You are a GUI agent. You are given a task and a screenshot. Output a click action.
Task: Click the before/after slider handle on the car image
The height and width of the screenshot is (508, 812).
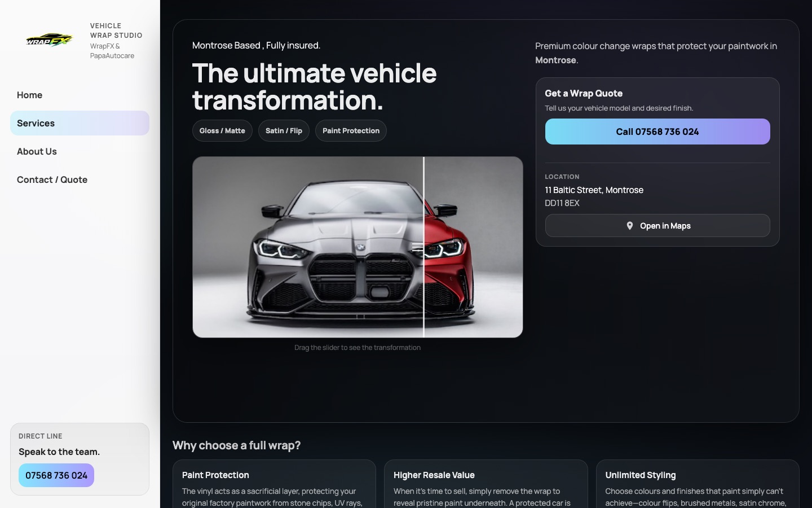click(418, 247)
